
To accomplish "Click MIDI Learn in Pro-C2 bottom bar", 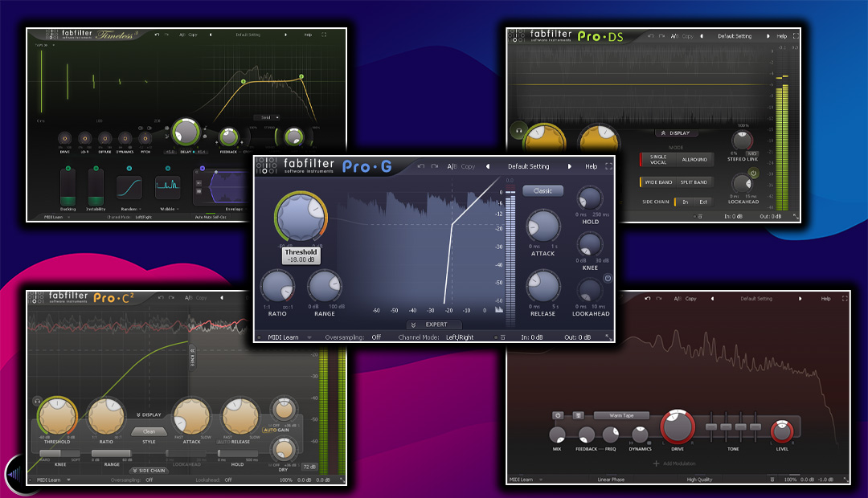I will coord(49,480).
